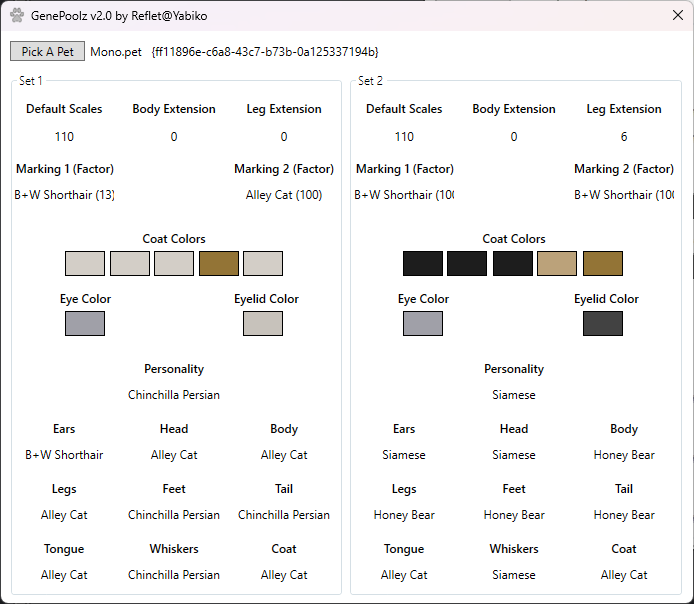Click Set 1 Body value Alley Cat
694x604 pixels.
coord(284,455)
